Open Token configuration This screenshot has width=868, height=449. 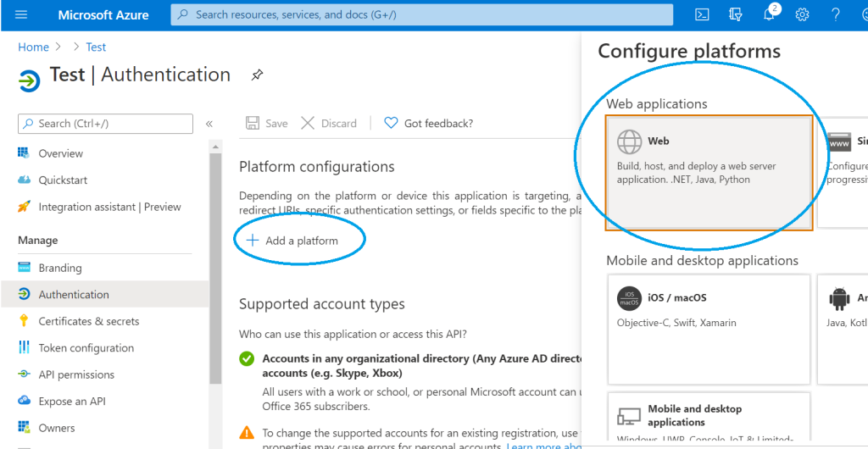click(86, 348)
